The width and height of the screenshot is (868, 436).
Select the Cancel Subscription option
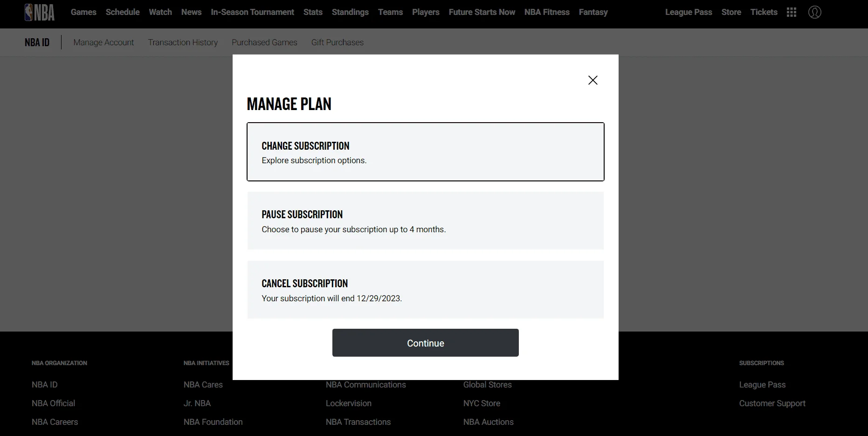pyautogui.click(x=426, y=290)
